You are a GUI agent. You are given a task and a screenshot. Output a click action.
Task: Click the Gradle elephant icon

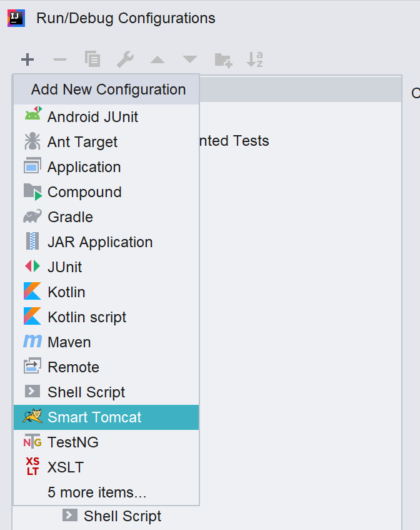click(x=32, y=217)
